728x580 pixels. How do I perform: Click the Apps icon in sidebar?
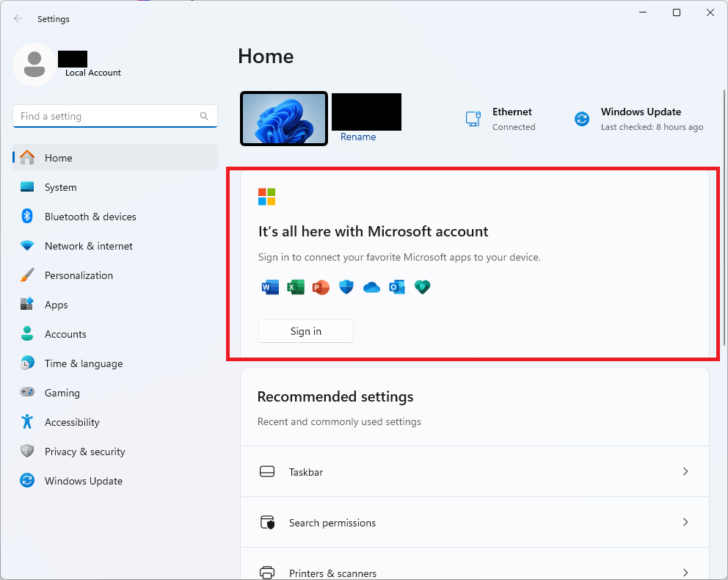[27, 304]
